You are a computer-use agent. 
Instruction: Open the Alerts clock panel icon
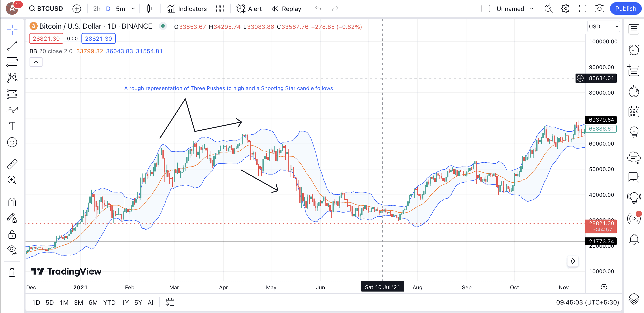point(634,50)
